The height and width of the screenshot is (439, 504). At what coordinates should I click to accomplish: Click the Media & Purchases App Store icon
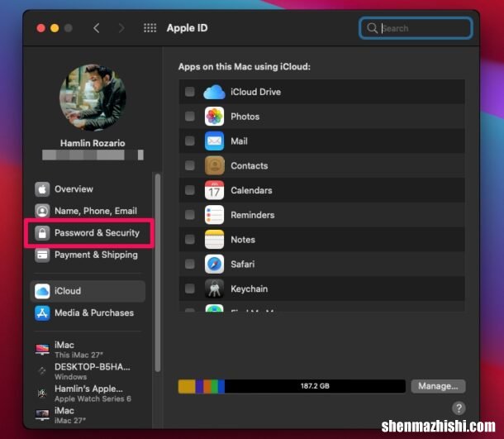[x=42, y=313]
